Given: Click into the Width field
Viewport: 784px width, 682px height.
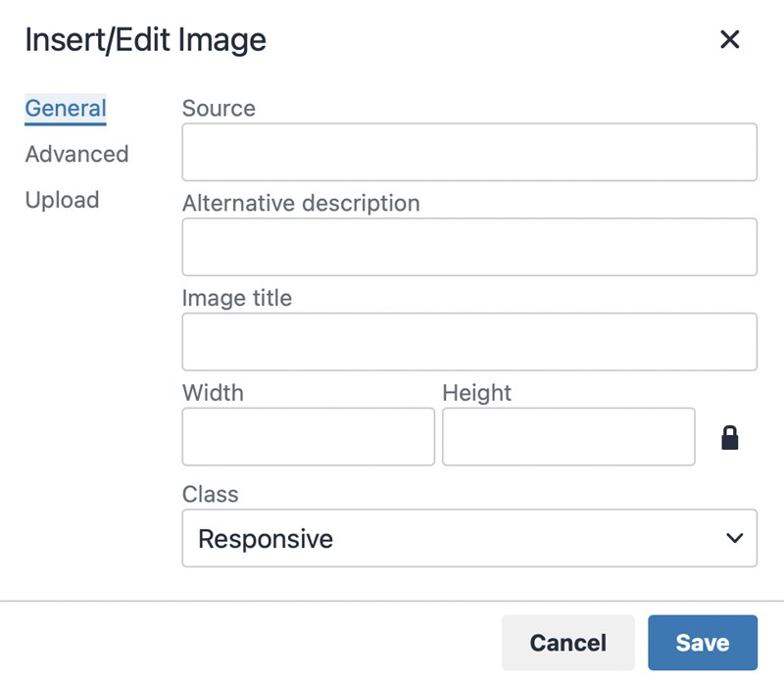Looking at the screenshot, I should [309, 436].
